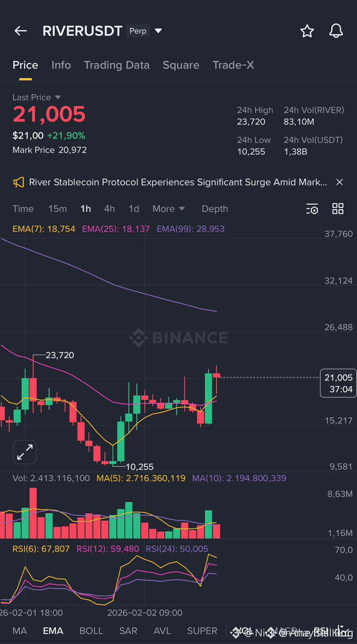Enable the BOLL indicator
Viewport: 357px width, 644px height.
[x=91, y=631]
